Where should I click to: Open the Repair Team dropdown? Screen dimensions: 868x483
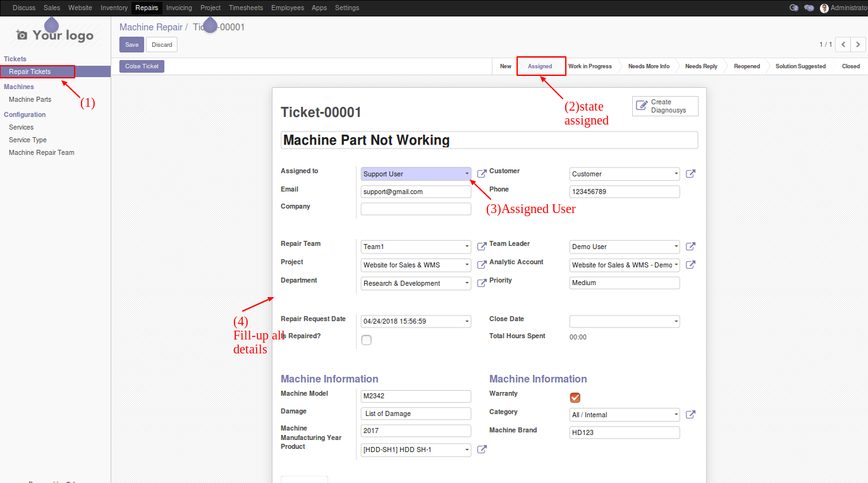click(x=467, y=247)
